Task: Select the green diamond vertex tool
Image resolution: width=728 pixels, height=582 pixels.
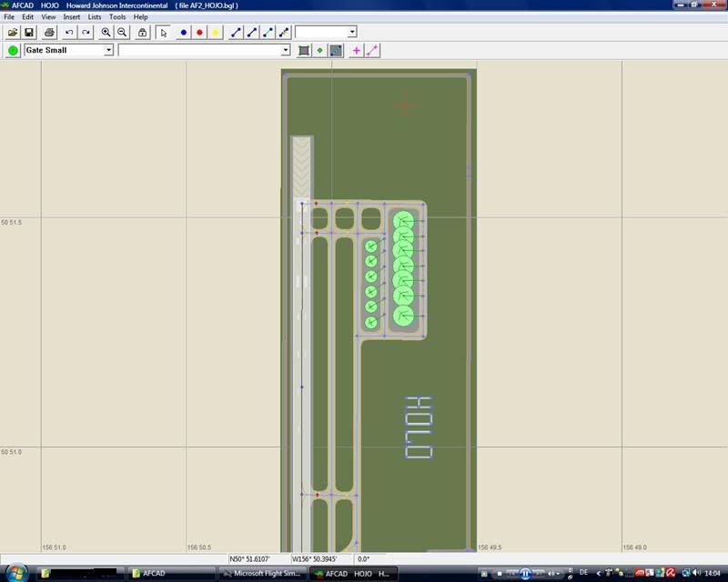Action: click(x=320, y=50)
